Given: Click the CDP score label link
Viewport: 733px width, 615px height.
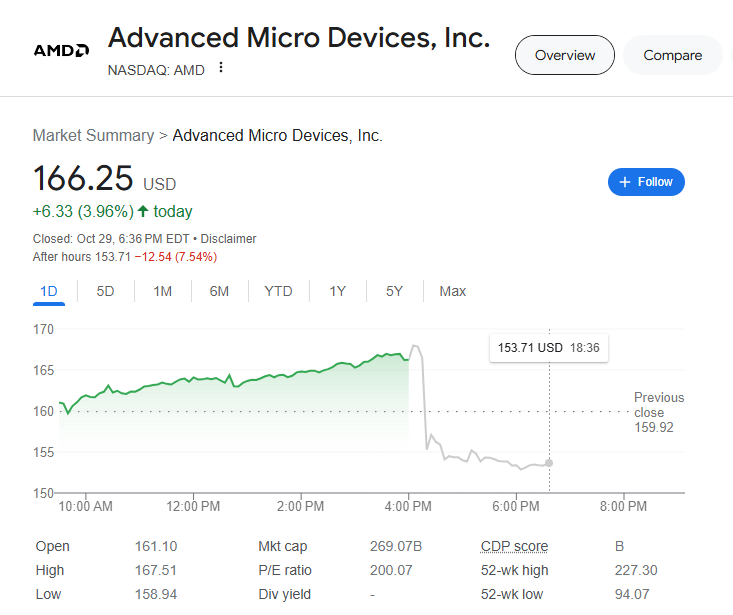Looking at the screenshot, I should [x=514, y=546].
